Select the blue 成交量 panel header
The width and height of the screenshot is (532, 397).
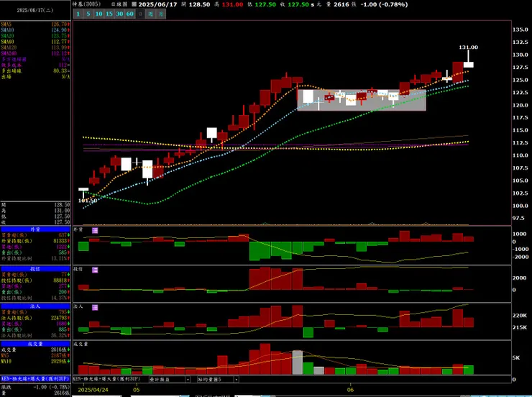click(x=35, y=344)
